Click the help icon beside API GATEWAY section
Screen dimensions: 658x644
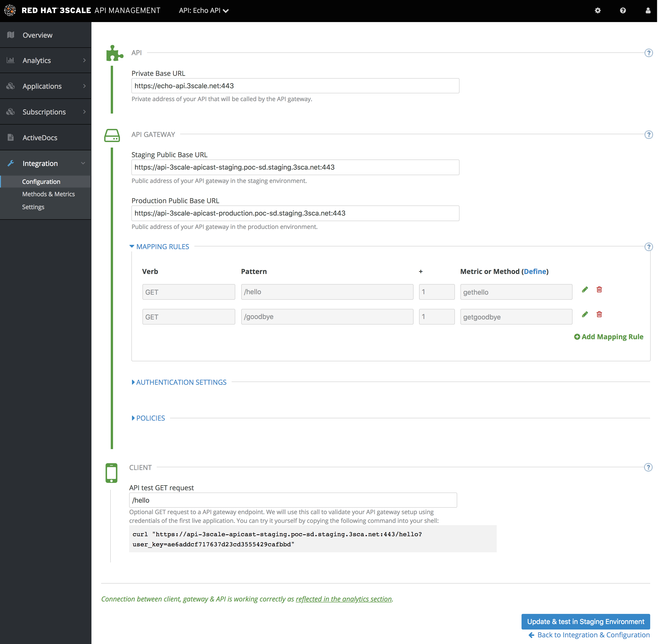[x=648, y=135]
